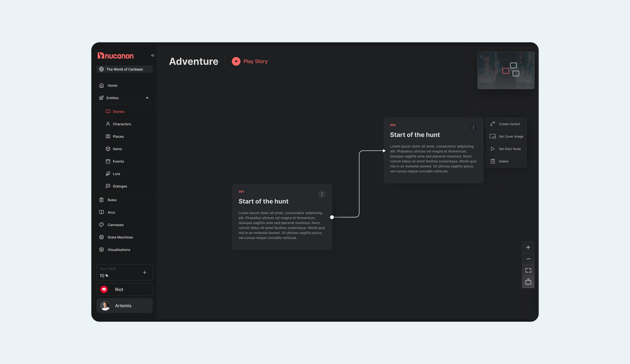The height and width of the screenshot is (364, 630).
Task: Choose Set Start Node menu entry
Action: 506,149
